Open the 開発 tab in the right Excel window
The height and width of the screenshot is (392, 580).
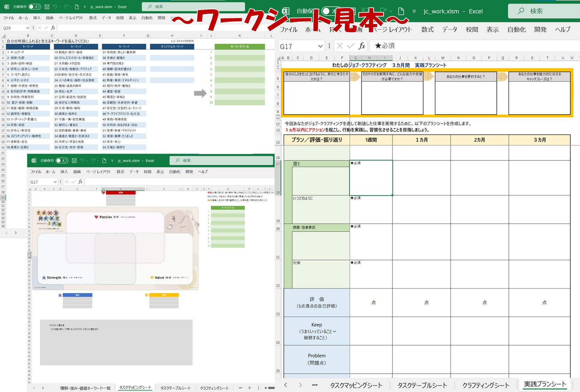540,30
